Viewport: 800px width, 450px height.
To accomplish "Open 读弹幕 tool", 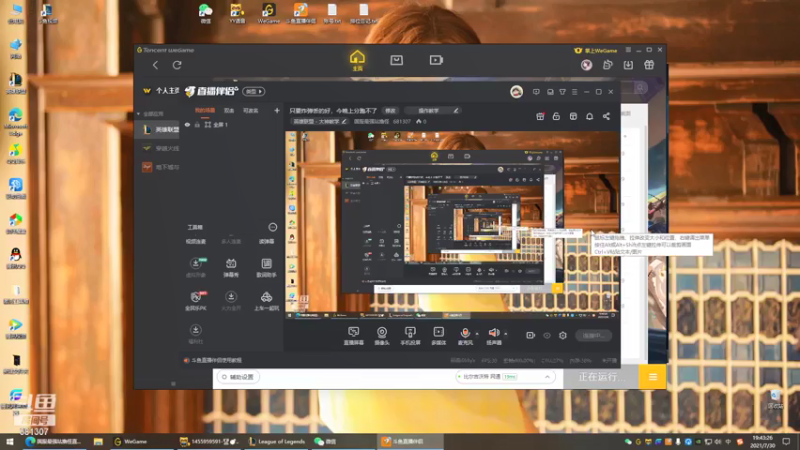I will pos(266,241).
